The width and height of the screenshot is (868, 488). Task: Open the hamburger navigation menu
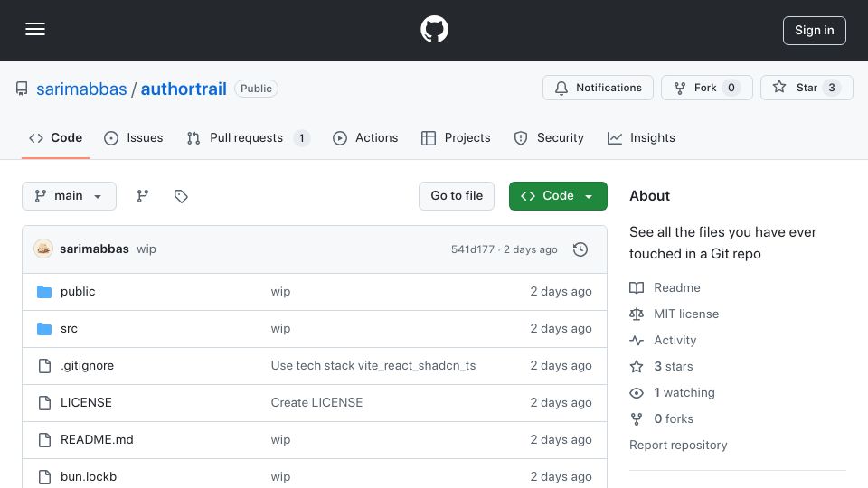coord(35,29)
